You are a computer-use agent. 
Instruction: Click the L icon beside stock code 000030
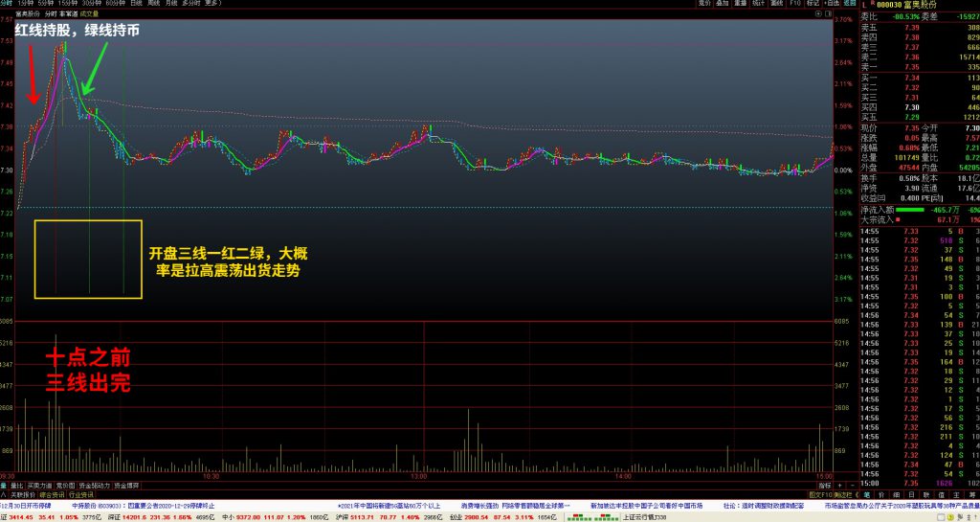point(862,4)
